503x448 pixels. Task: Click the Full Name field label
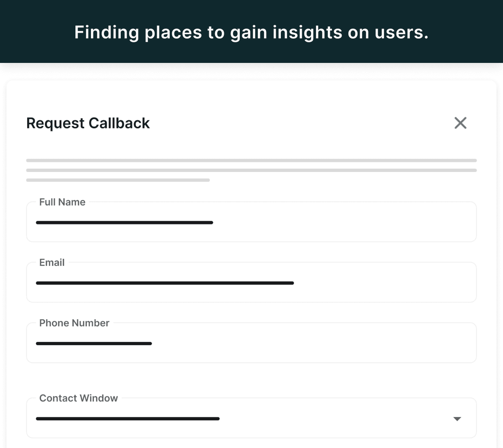(x=62, y=202)
